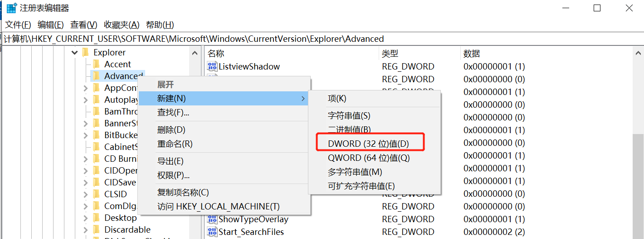Screen dimensions: 644x239
Task: Select the CD Burni tree item label
Action: click(x=121, y=159)
